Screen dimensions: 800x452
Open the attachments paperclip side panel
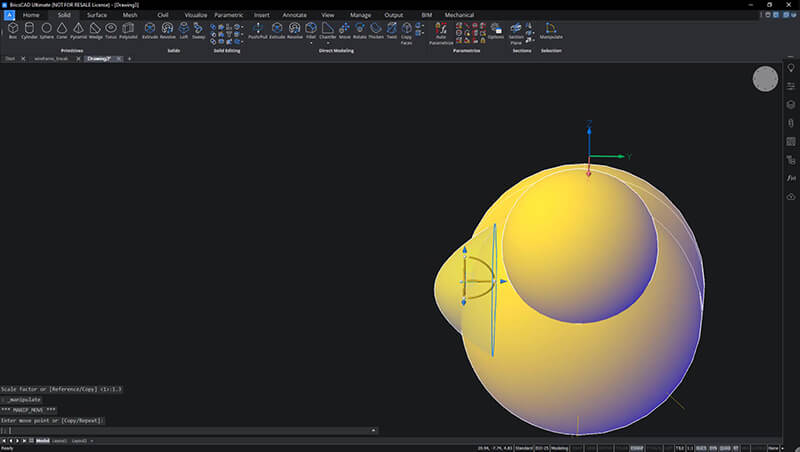pyautogui.click(x=791, y=123)
